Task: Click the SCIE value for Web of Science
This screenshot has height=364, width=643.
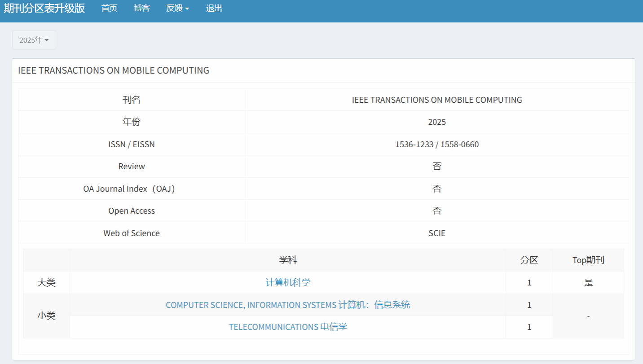Action: pyautogui.click(x=437, y=233)
